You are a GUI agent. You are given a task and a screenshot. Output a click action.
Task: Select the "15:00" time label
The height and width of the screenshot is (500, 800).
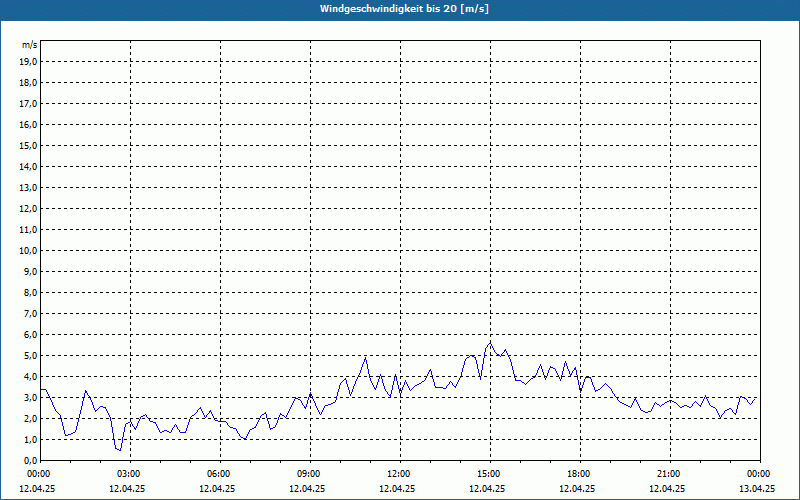pos(490,474)
